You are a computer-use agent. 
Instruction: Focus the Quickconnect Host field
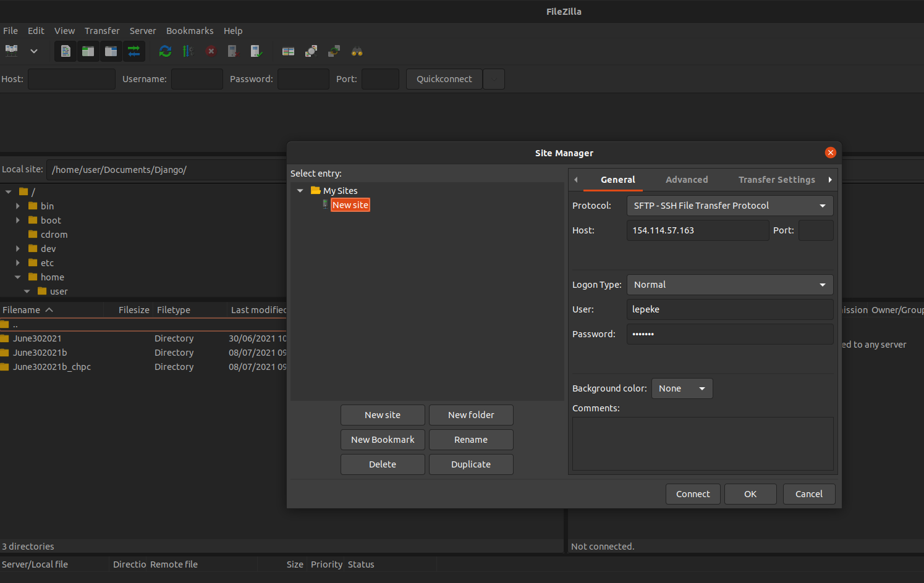(x=72, y=79)
